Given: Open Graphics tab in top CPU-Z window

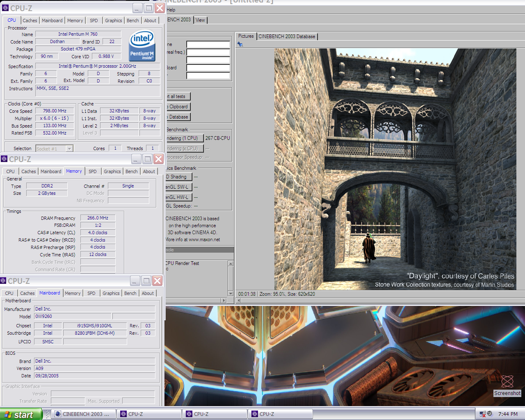Looking at the screenshot, I should 113,21.
